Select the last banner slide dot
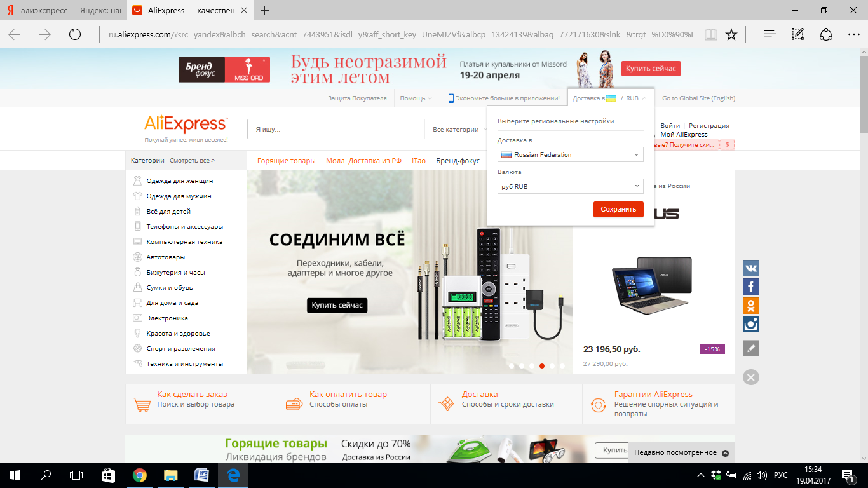 coord(562,365)
